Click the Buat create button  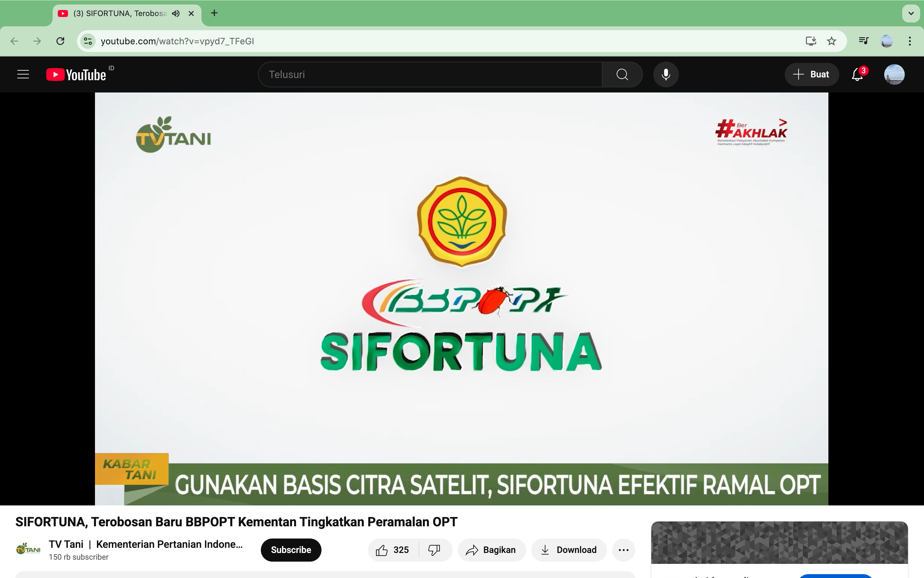click(812, 74)
